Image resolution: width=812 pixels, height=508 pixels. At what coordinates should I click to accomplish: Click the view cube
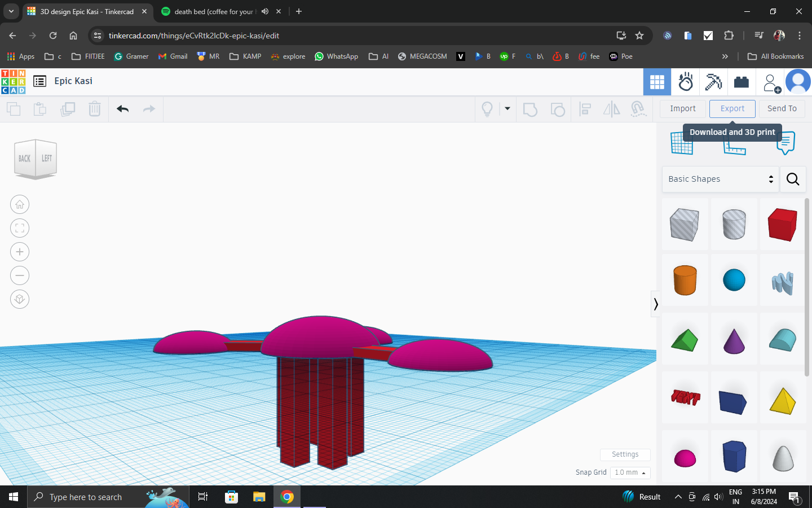[x=36, y=159]
